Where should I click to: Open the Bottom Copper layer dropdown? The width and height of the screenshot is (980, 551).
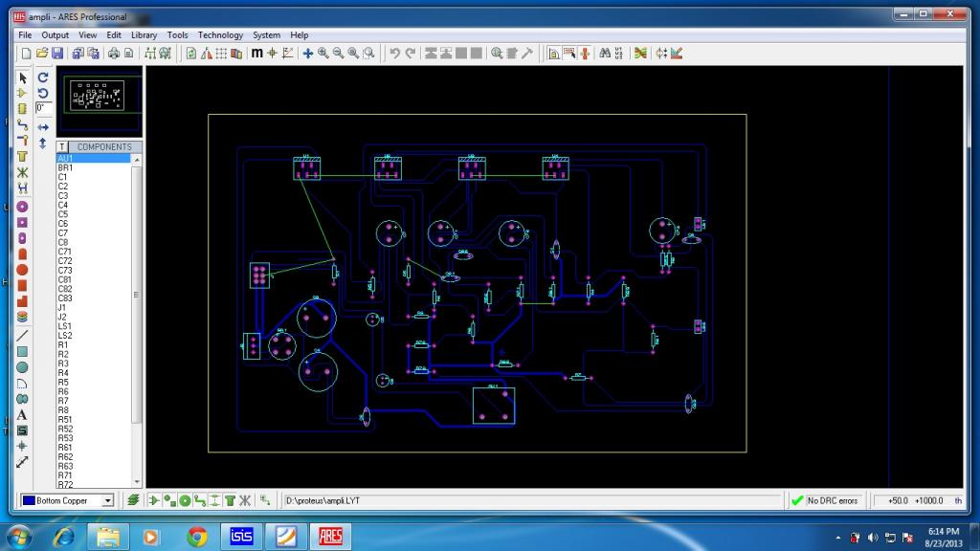pos(108,500)
